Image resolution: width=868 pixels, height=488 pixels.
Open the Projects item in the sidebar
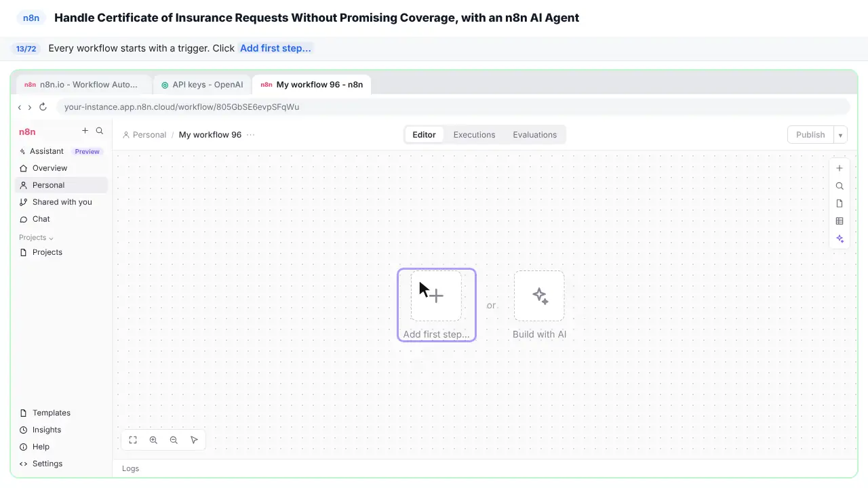click(61, 252)
